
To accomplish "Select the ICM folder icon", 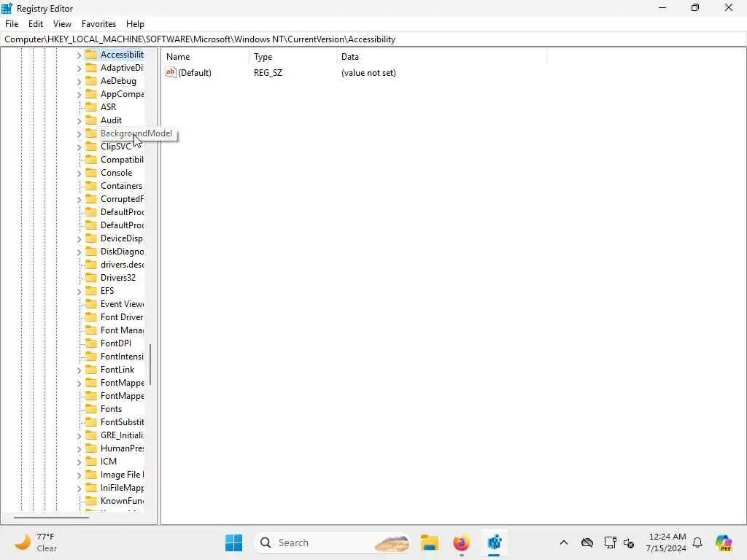I will click(x=91, y=462).
